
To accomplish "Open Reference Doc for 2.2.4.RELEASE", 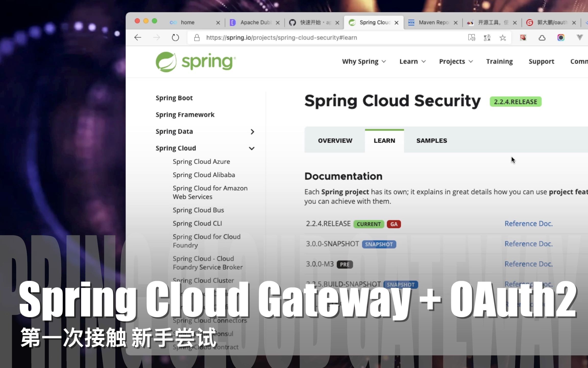I will point(528,223).
